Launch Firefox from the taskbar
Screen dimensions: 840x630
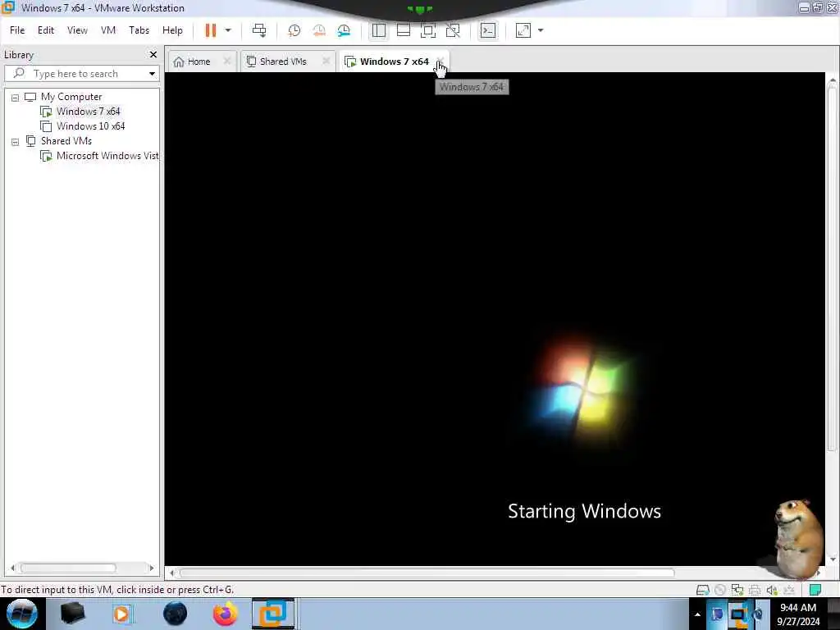(226, 614)
